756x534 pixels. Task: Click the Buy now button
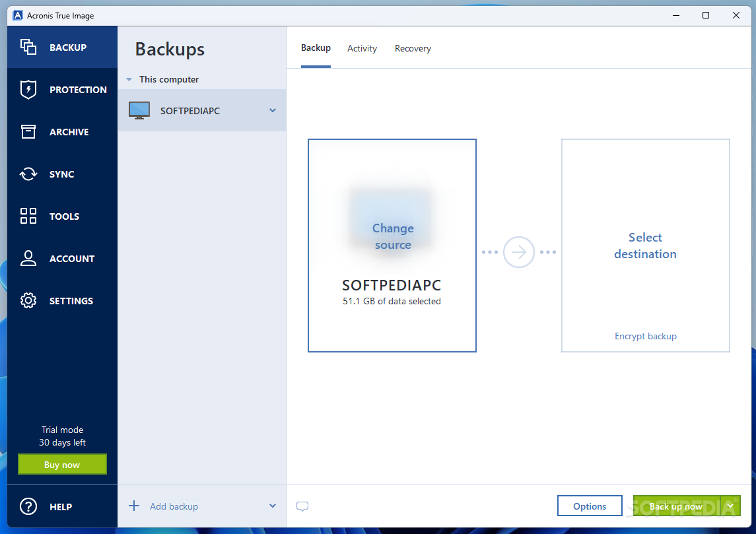[x=62, y=464]
